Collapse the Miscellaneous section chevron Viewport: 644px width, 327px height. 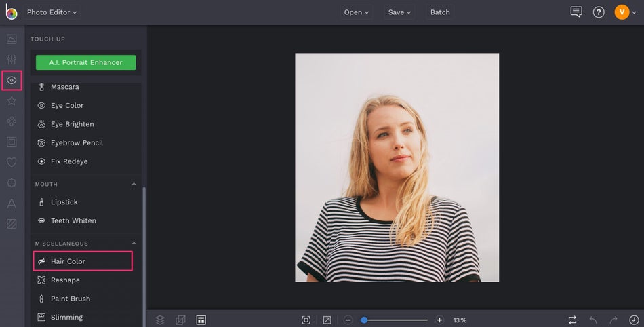(134, 243)
